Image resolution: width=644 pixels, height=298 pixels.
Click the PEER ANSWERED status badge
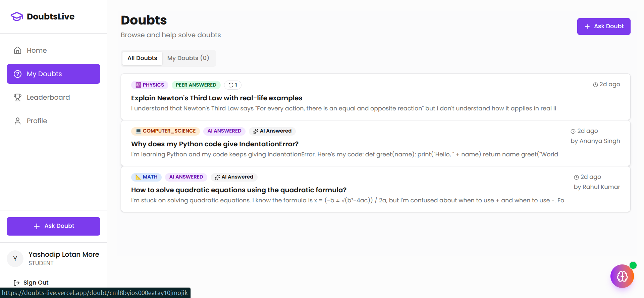coord(196,85)
